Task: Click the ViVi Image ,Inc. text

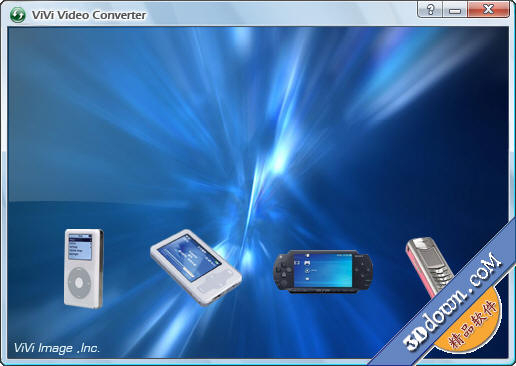Action: pos(57,348)
